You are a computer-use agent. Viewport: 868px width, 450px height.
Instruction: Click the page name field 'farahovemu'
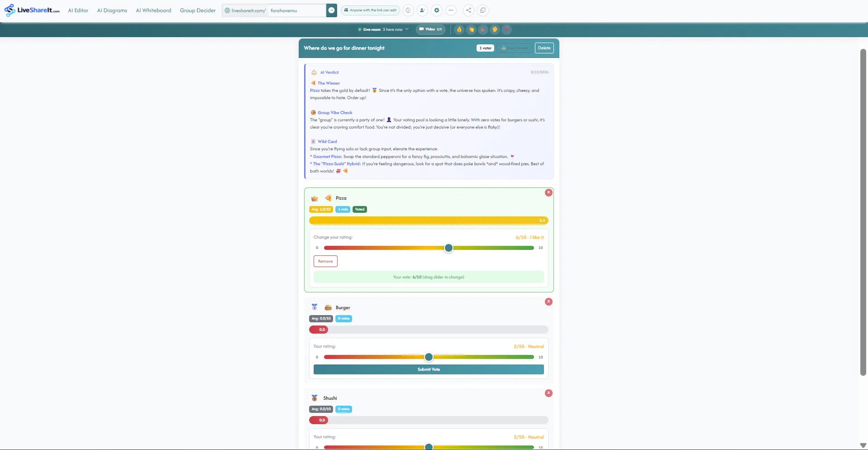click(296, 10)
